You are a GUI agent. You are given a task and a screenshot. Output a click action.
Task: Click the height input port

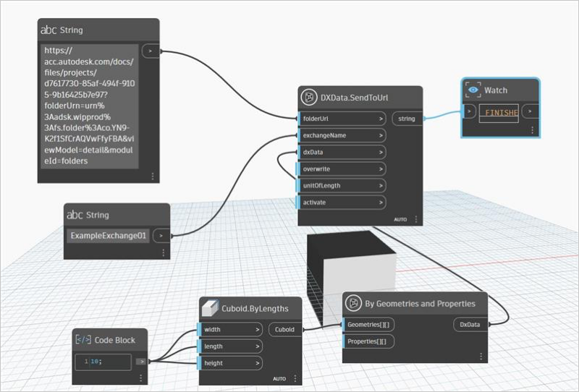(x=230, y=363)
